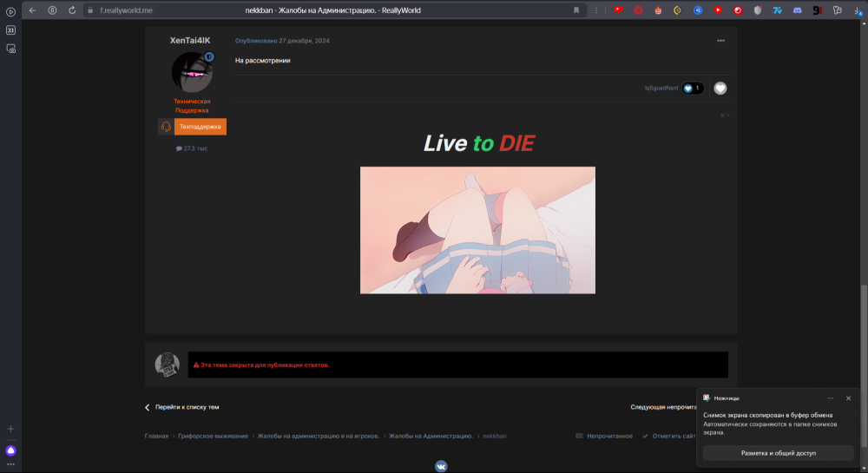The width and height of the screenshot is (868, 473).
Task: Open IqSguadNant reactor name link
Action: click(x=661, y=88)
